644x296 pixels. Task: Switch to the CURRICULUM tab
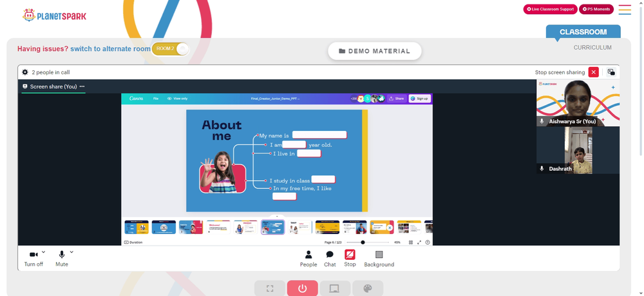point(592,48)
